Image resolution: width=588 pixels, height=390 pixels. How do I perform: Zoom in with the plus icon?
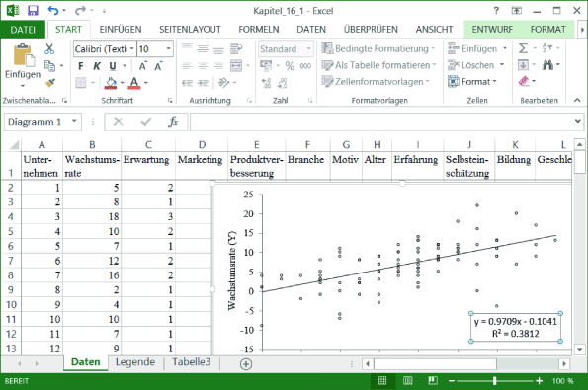point(540,381)
